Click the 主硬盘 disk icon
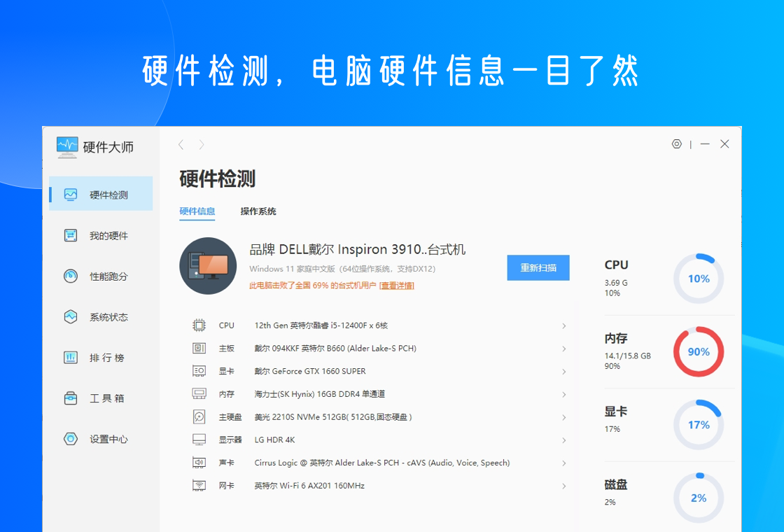784x532 pixels. pos(199,417)
